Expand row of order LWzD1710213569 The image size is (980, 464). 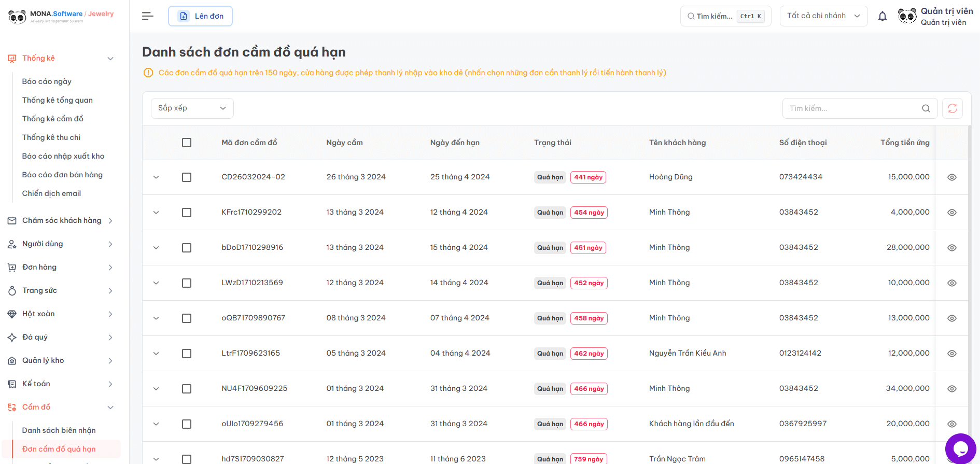pyautogui.click(x=156, y=283)
